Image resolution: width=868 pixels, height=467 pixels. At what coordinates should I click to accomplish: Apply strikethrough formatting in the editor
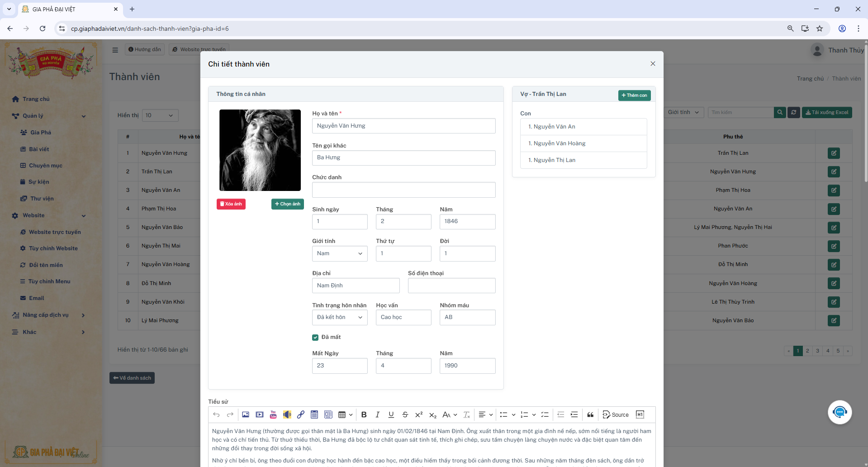click(x=405, y=415)
